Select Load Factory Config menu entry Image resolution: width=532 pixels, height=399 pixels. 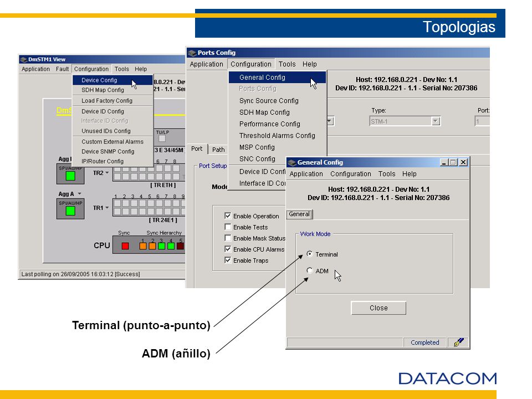[x=112, y=101]
